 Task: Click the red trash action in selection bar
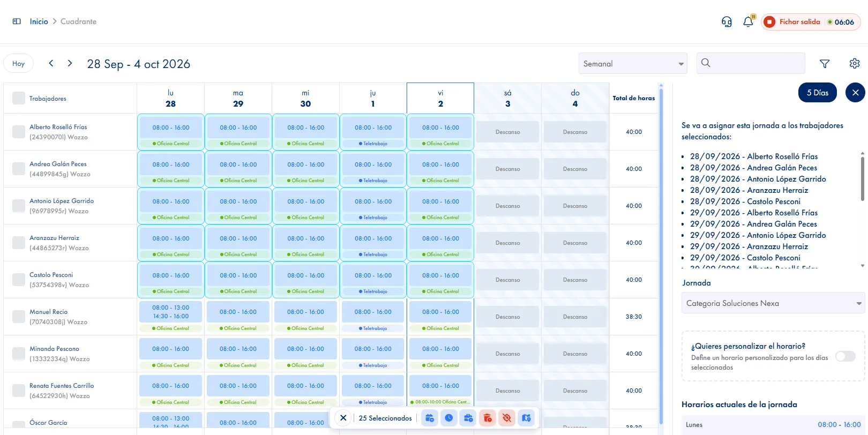[x=488, y=418]
